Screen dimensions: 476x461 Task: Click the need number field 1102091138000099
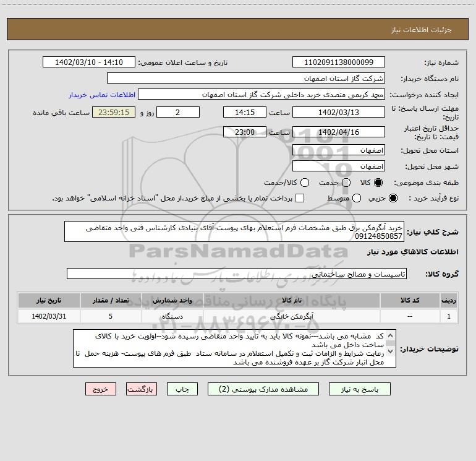click(x=339, y=62)
